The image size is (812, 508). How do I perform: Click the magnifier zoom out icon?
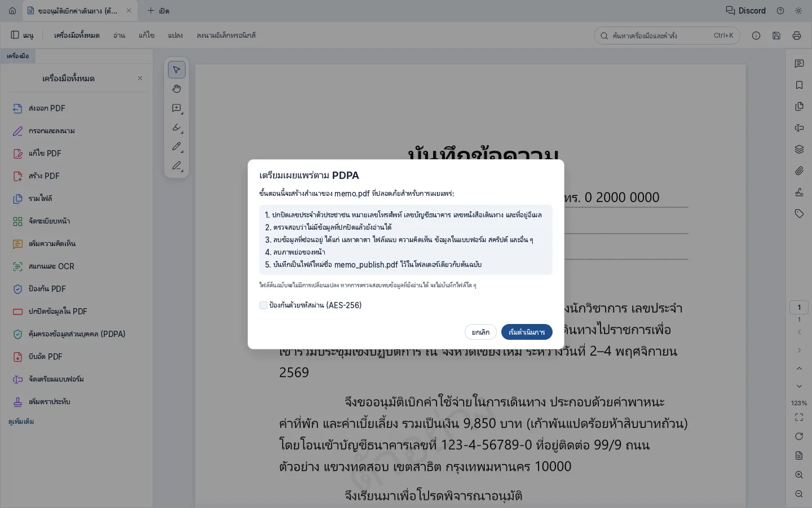pos(799,494)
